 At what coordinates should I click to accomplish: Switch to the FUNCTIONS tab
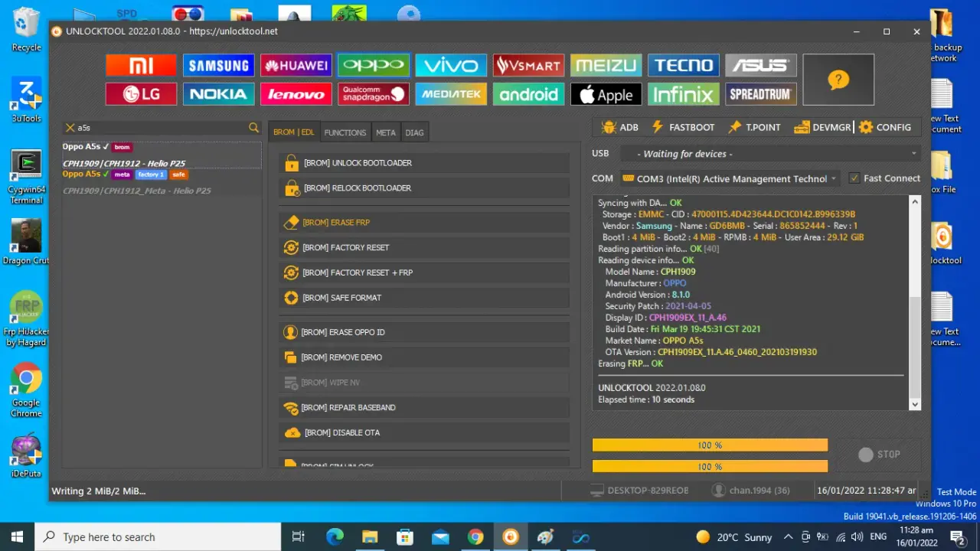345,132
